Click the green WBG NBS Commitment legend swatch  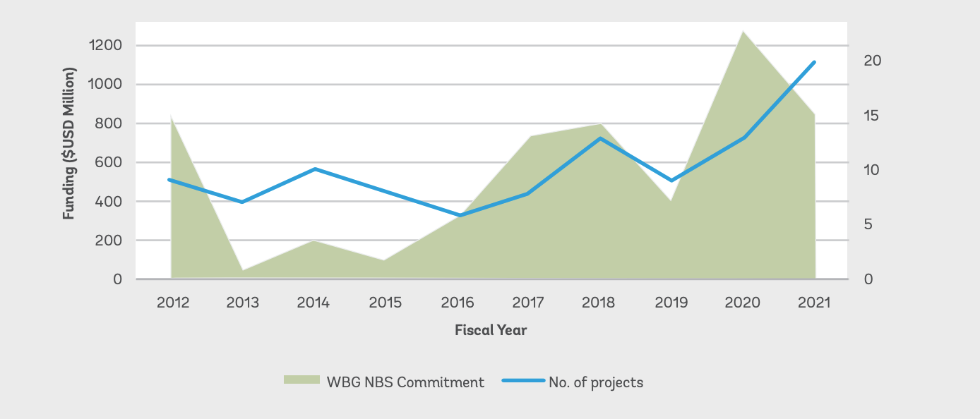coord(301,380)
